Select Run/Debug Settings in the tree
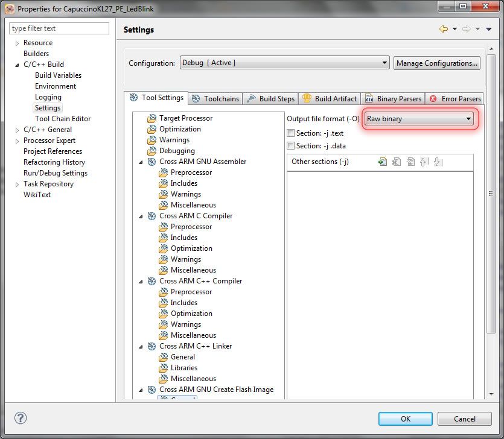The width and height of the screenshot is (504, 439). pyautogui.click(x=56, y=173)
